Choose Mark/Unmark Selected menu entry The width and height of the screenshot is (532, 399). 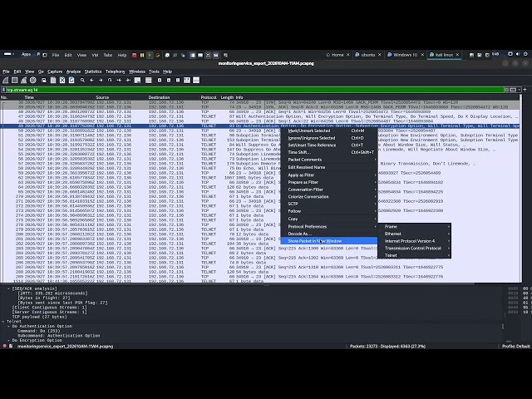point(329,131)
